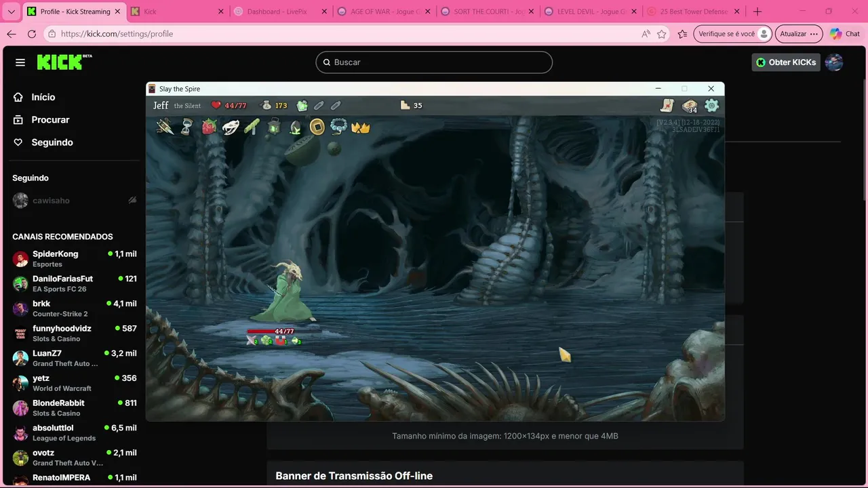This screenshot has width=868, height=488.
Task: Click Verifique se é você button
Action: point(733,34)
